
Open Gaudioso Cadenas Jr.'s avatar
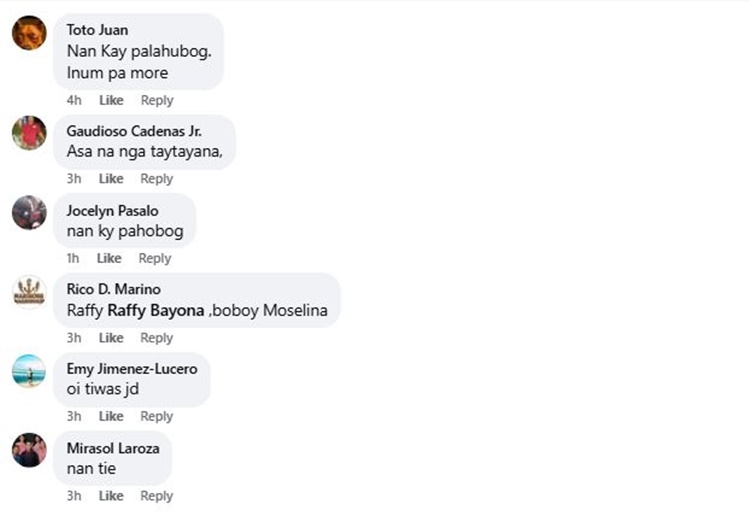coord(29,133)
